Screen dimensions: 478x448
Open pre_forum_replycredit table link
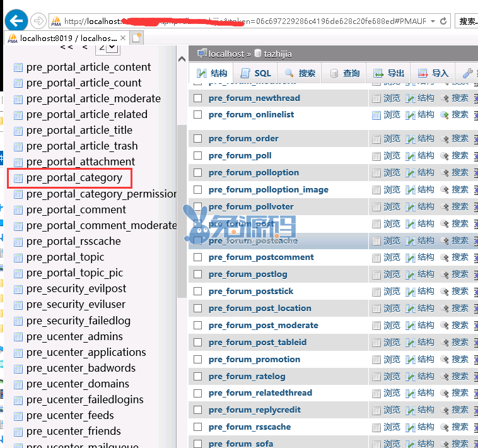pos(255,410)
